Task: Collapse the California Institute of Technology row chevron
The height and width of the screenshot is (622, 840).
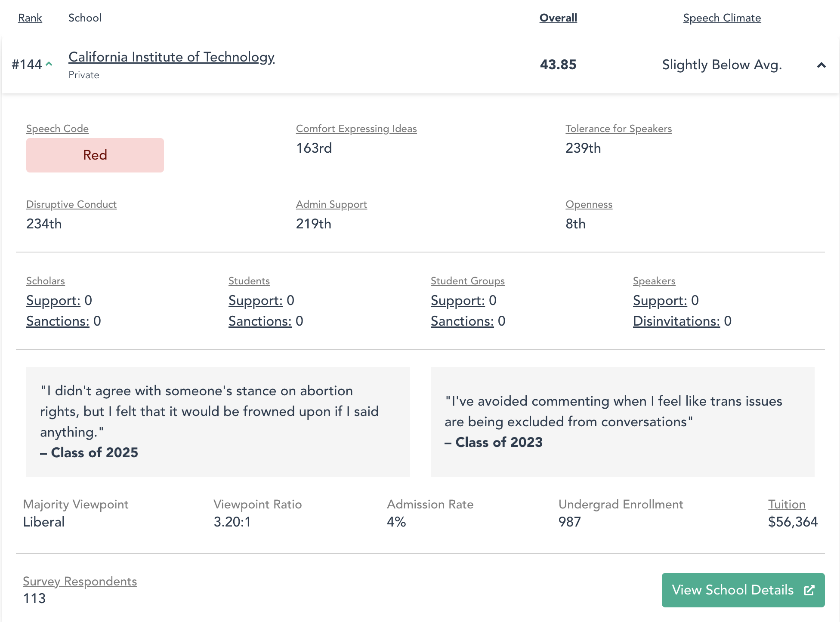Action: 821,65
